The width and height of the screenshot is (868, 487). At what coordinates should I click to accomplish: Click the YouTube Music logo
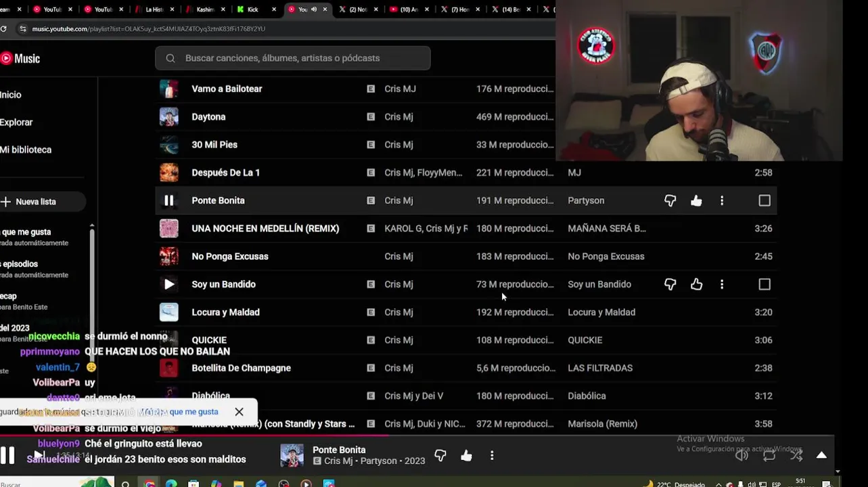coord(20,58)
